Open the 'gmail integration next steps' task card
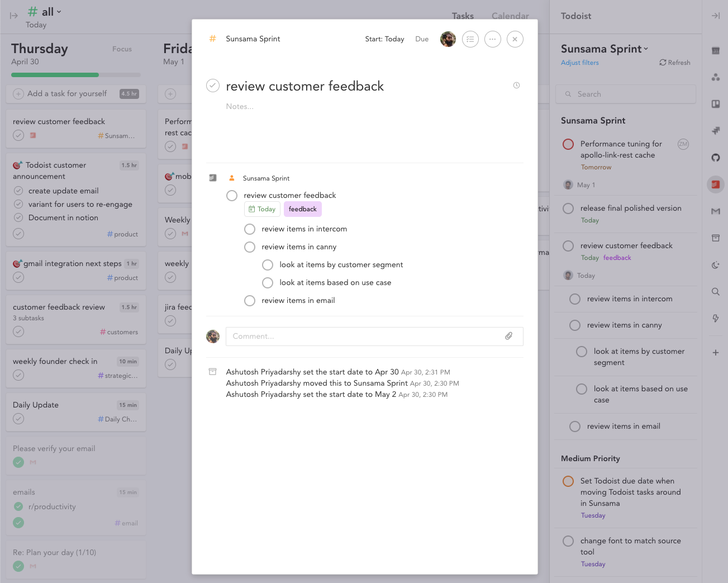Image resolution: width=728 pixels, height=583 pixels. point(76,271)
